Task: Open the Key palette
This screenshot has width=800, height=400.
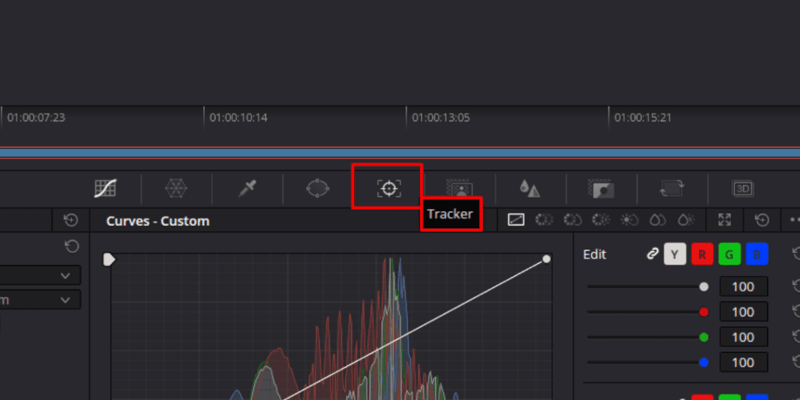Action: point(601,189)
